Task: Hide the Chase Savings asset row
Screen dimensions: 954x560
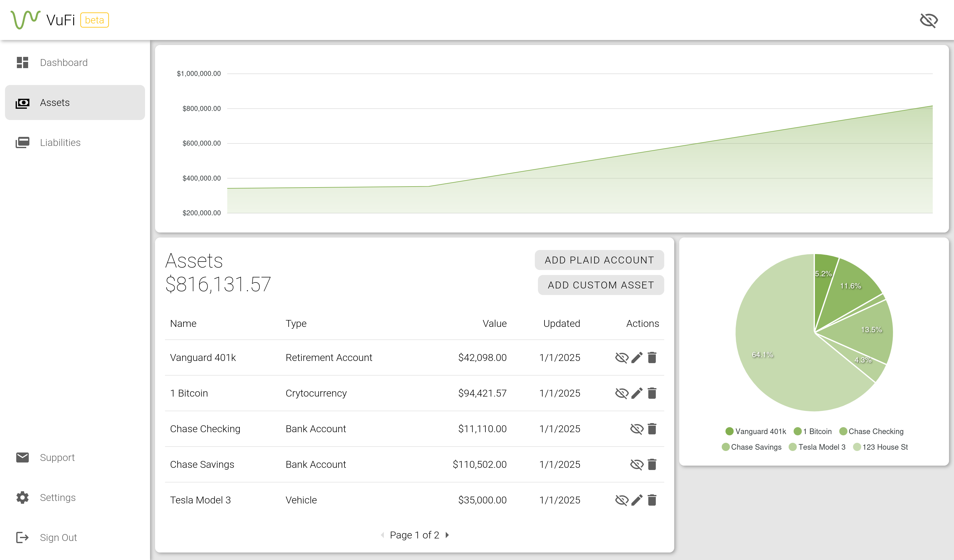Action: tap(637, 464)
